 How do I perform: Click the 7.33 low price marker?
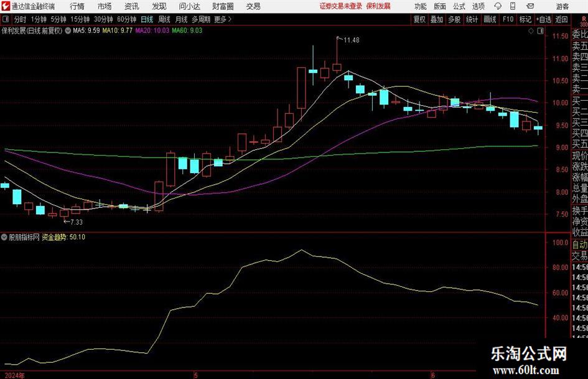[77, 222]
